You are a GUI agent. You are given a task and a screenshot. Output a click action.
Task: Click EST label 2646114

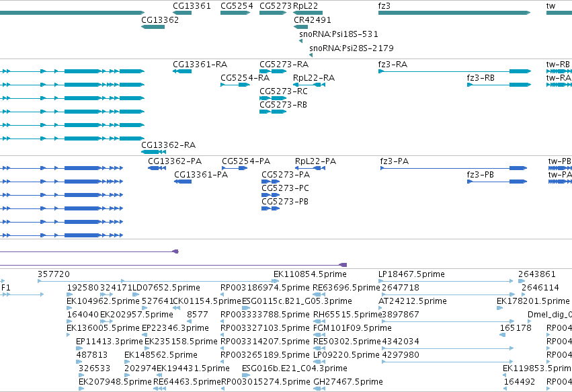tap(540, 288)
